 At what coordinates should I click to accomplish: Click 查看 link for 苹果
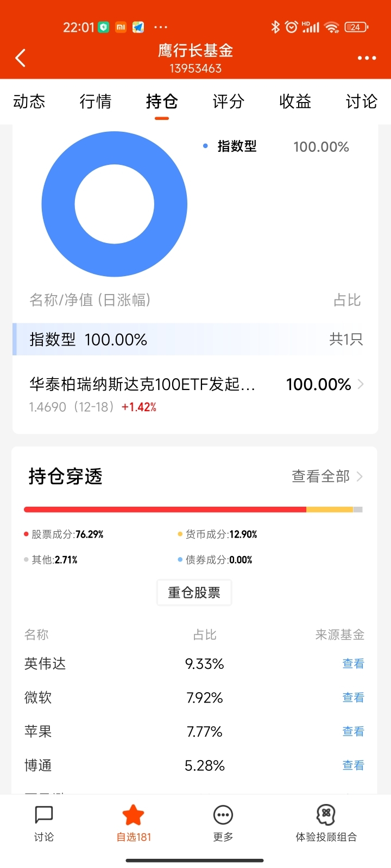click(x=353, y=731)
